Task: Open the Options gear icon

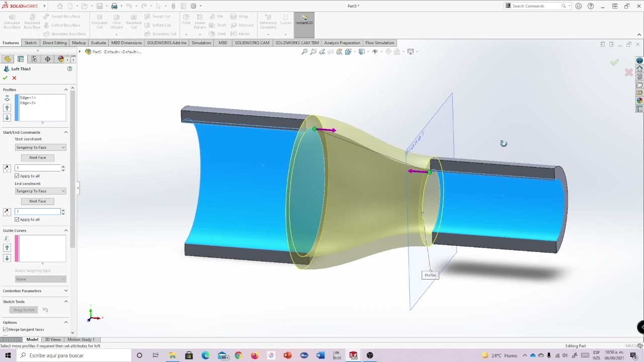Action: tap(193, 6)
